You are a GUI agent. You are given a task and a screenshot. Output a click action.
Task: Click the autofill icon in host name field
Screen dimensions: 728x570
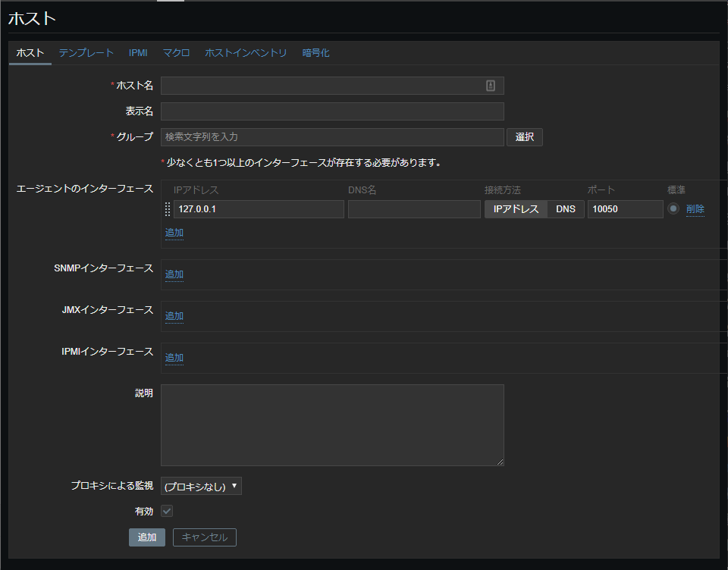click(490, 86)
